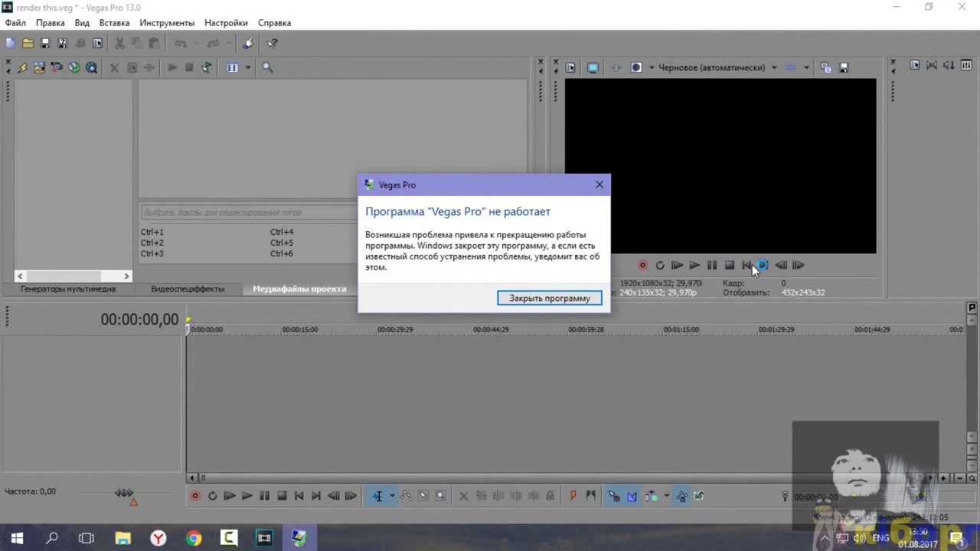This screenshot has width=980, height=551.
Task: Click play from start in preview window
Action: tap(677, 266)
